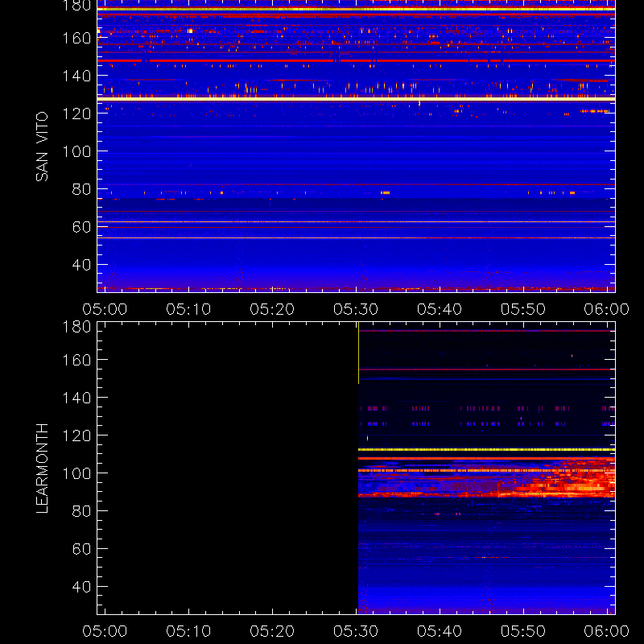Pick the 05:10 time label under Learmonth plot
Viewport: 644px width, 644px height.
[188, 631]
